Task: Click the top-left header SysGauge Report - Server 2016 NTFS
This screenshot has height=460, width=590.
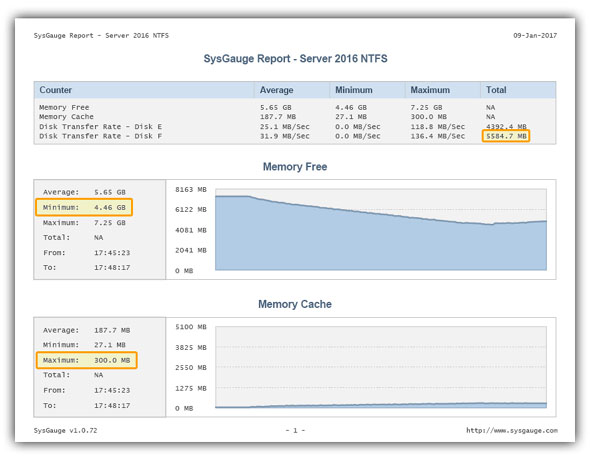Action: (x=101, y=35)
